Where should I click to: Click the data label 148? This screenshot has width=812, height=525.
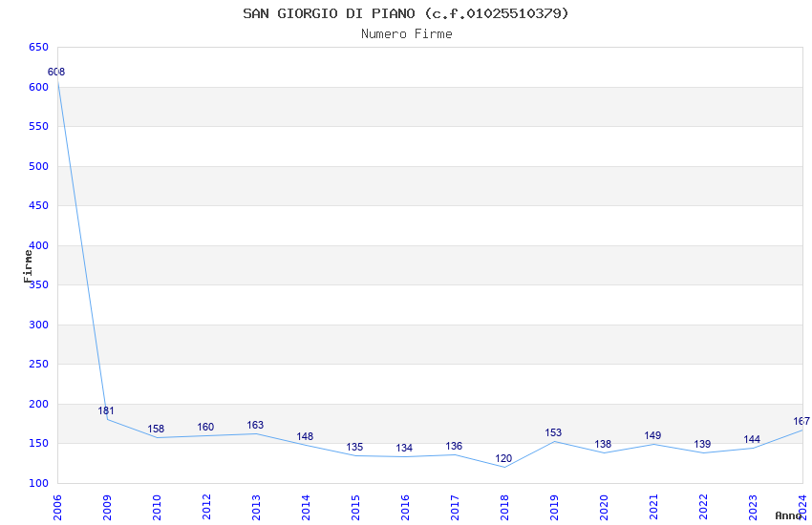tap(305, 436)
